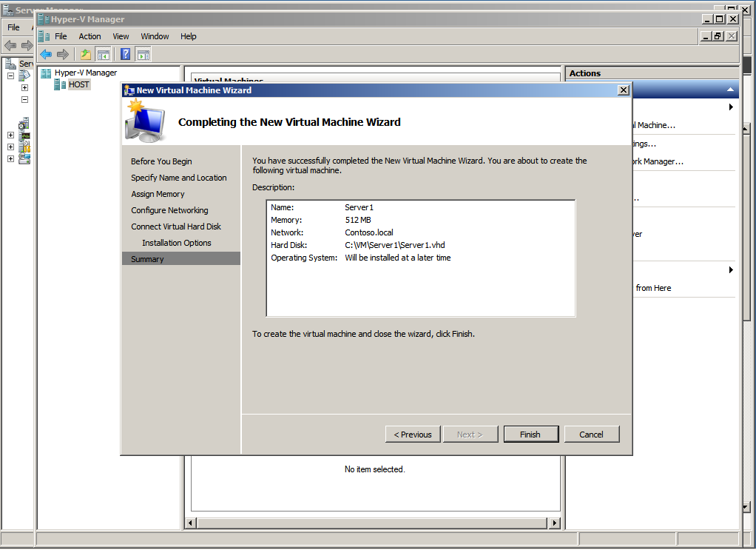Expand the Diagnostics node in Server Manager tree

point(10,135)
